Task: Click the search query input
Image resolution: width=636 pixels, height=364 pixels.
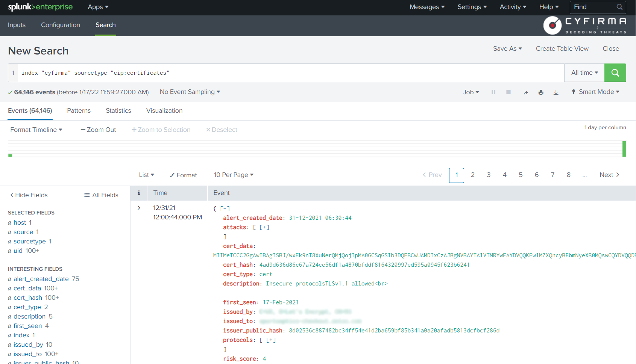Action: pyautogui.click(x=290, y=73)
